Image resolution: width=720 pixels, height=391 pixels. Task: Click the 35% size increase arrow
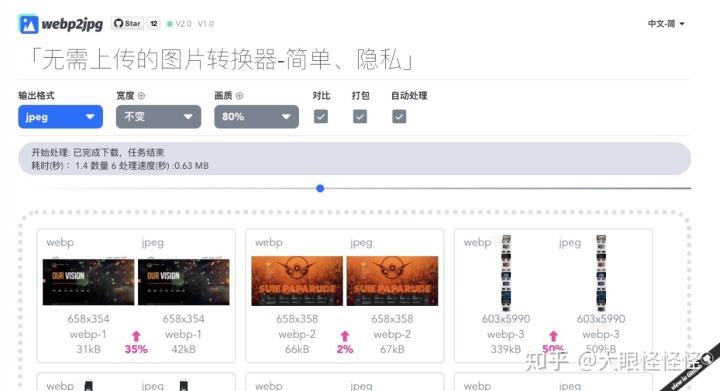tap(136, 336)
